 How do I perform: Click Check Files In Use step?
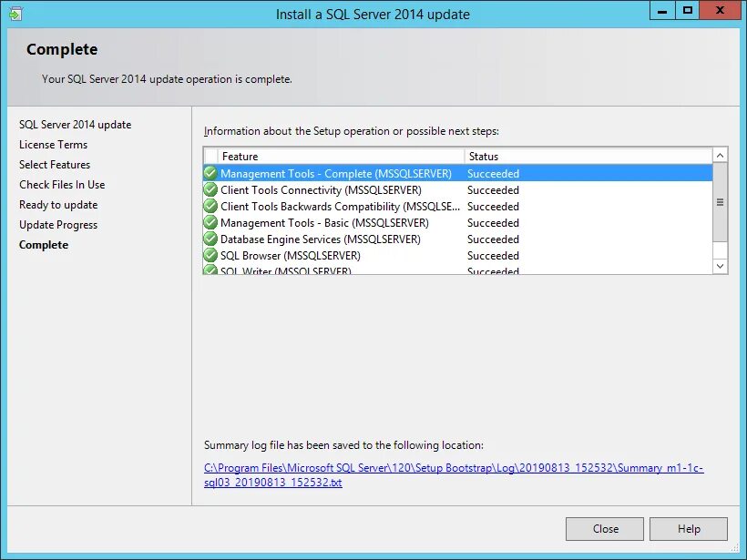pyautogui.click(x=62, y=185)
